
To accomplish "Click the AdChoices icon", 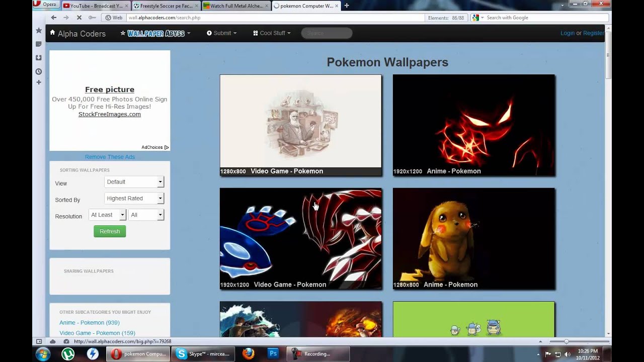I will [167, 147].
